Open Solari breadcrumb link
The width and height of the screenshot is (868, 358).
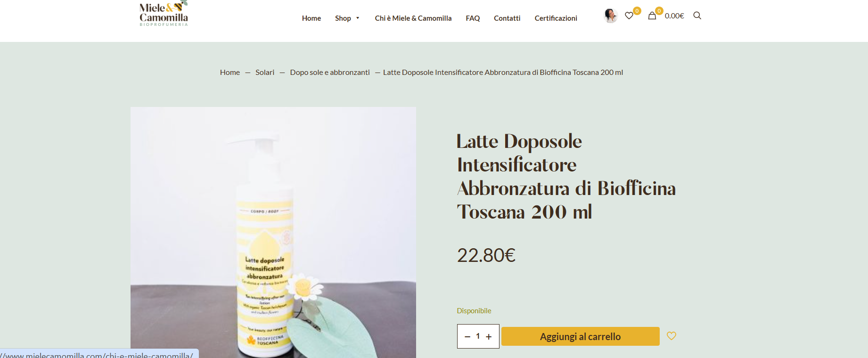(x=265, y=72)
